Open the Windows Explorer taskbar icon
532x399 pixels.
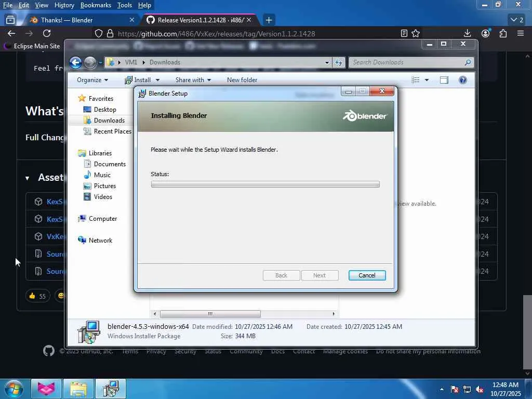[78, 389]
